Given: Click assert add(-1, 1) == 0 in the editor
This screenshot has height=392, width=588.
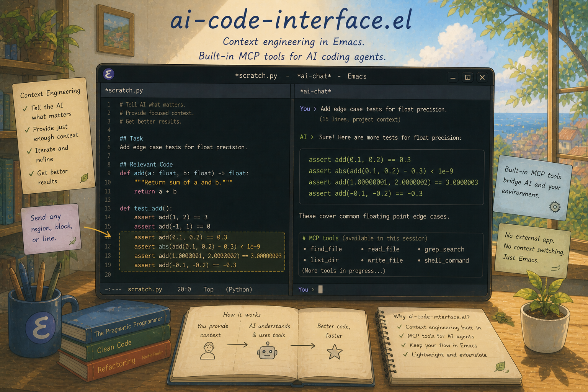Looking at the screenshot, I should pyautogui.click(x=172, y=227).
